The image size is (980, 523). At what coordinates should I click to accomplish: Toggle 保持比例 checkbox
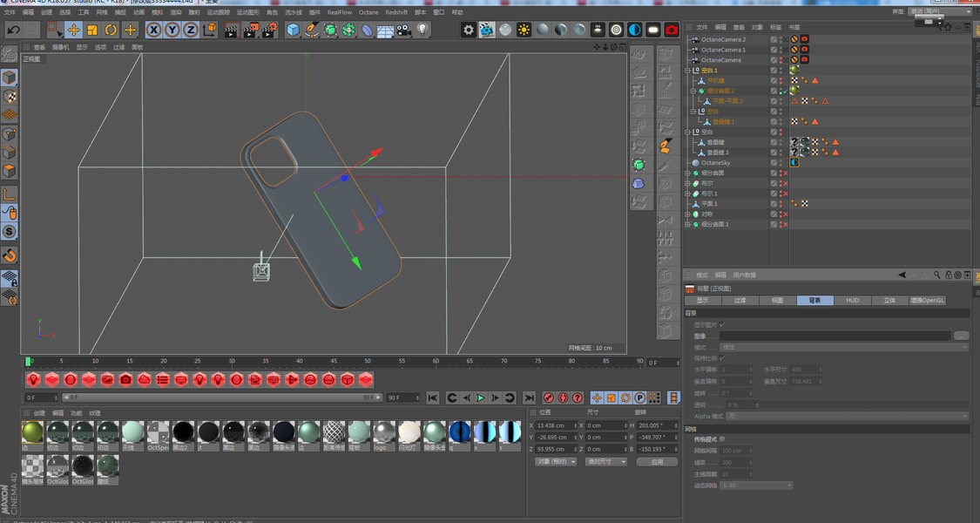click(x=722, y=358)
